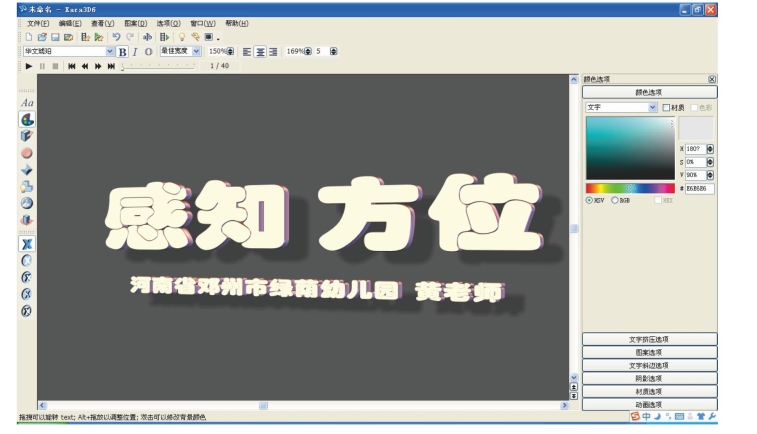This screenshot has width=757, height=434.
Task: Open text options with Aa tool
Action: click(27, 103)
